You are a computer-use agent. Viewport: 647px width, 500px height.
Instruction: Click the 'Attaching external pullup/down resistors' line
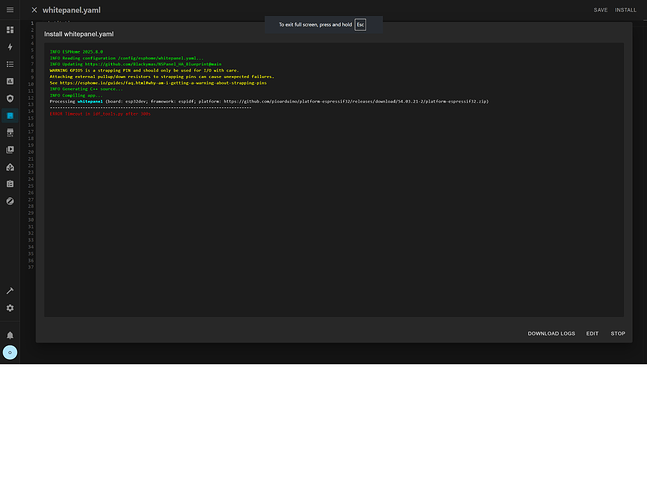click(162, 77)
